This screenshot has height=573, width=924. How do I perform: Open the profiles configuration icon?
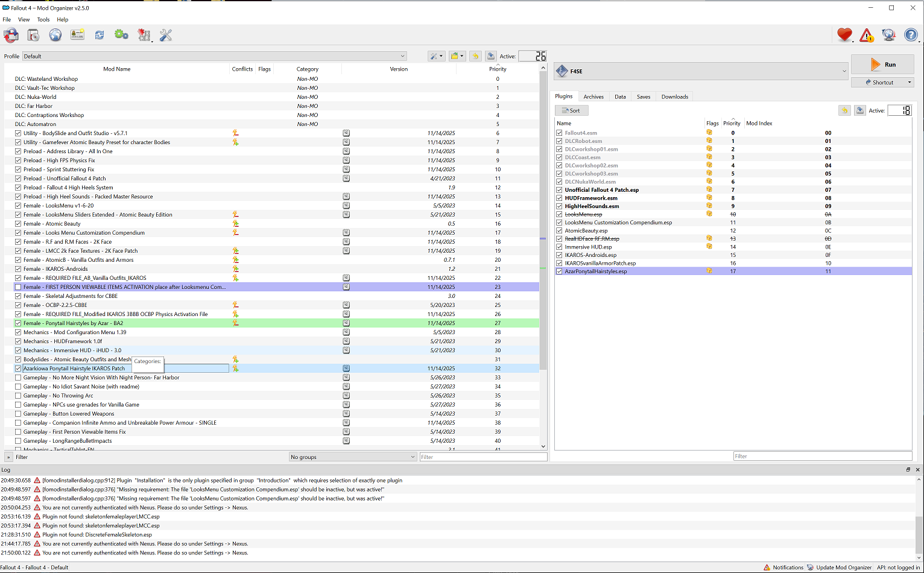(77, 35)
